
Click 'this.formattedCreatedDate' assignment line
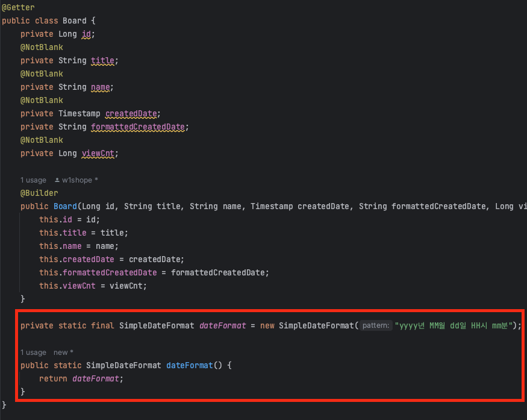154,273
